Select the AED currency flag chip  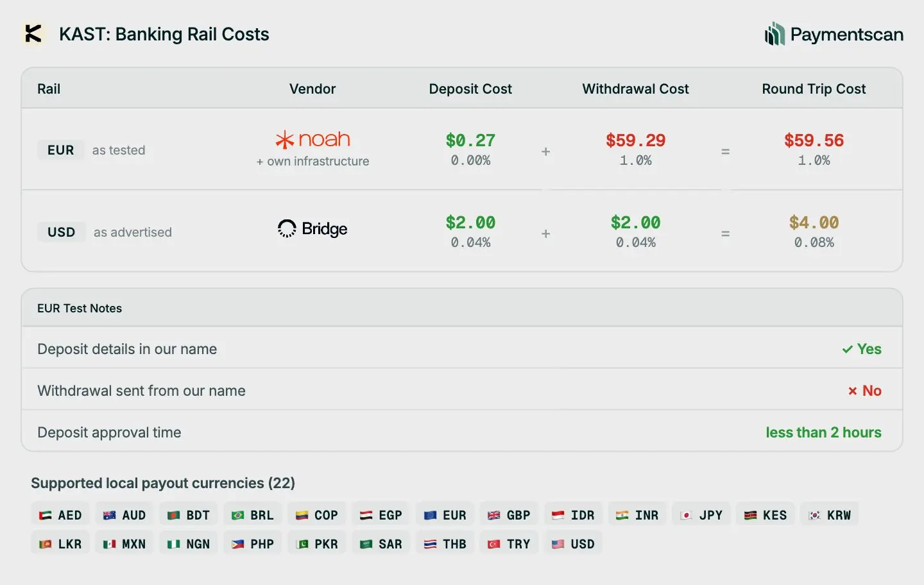point(60,515)
